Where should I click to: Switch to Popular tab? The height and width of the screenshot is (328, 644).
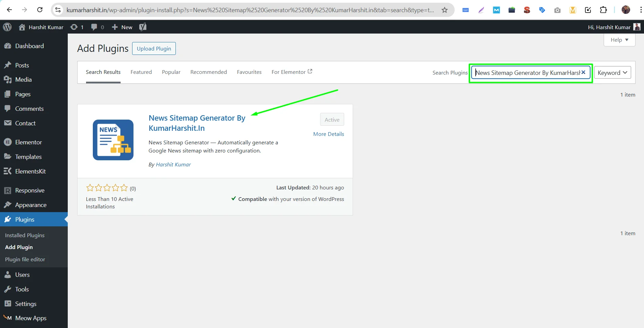[171, 72]
